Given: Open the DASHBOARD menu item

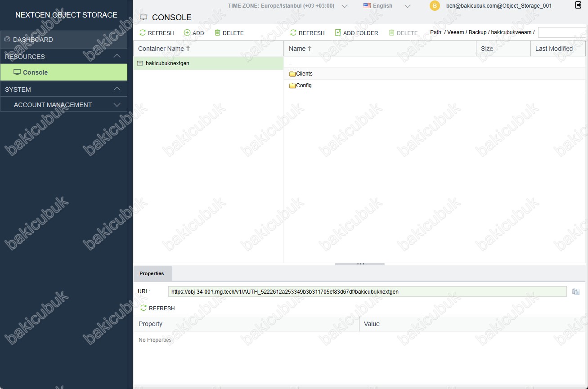Looking at the screenshot, I should pyautogui.click(x=64, y=39).
